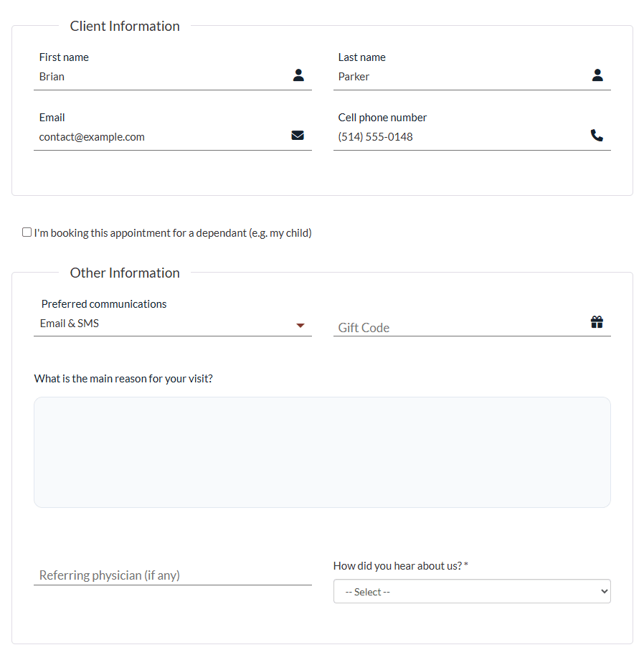Click the 'How did you hear about us?' label
Image resolution: width=644 pixels, height=655 pixels.
[x=400, y=565]
